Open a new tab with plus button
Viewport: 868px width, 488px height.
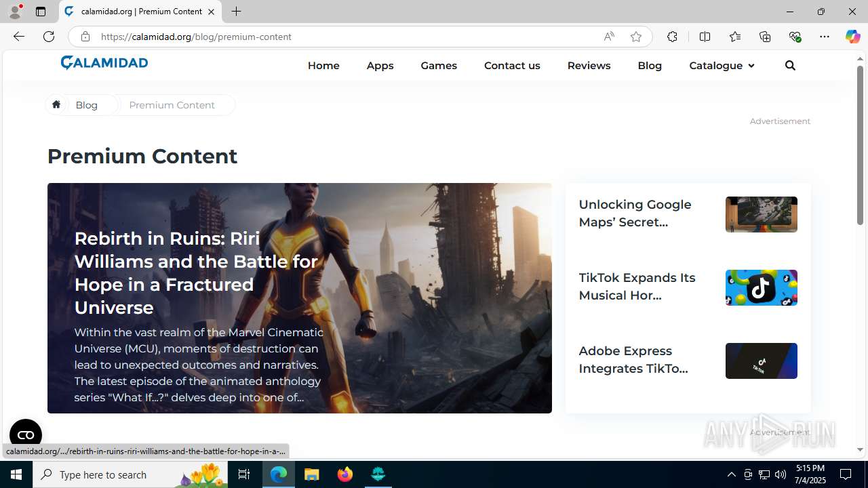click(236, 12)
